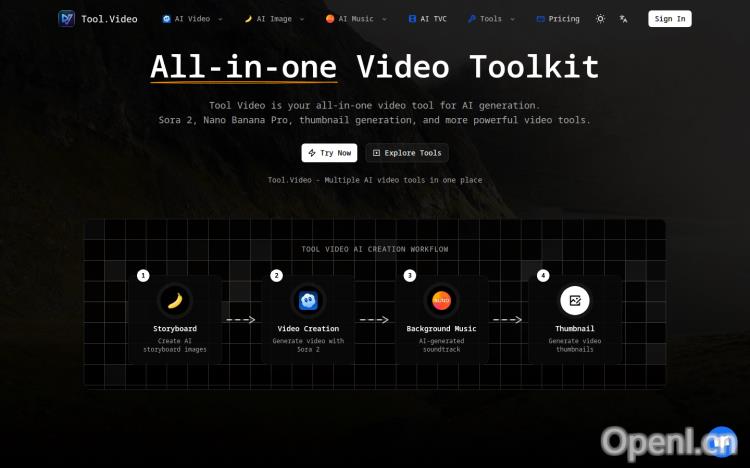Open the Background Music step title
The width and height of the screenshot is (750, 468).
(x=441, y=329)
